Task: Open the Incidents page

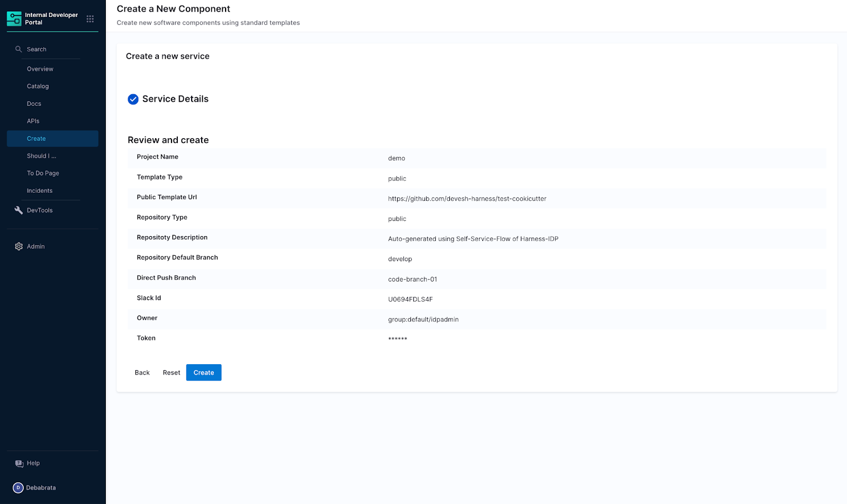Action: [39, 190]
